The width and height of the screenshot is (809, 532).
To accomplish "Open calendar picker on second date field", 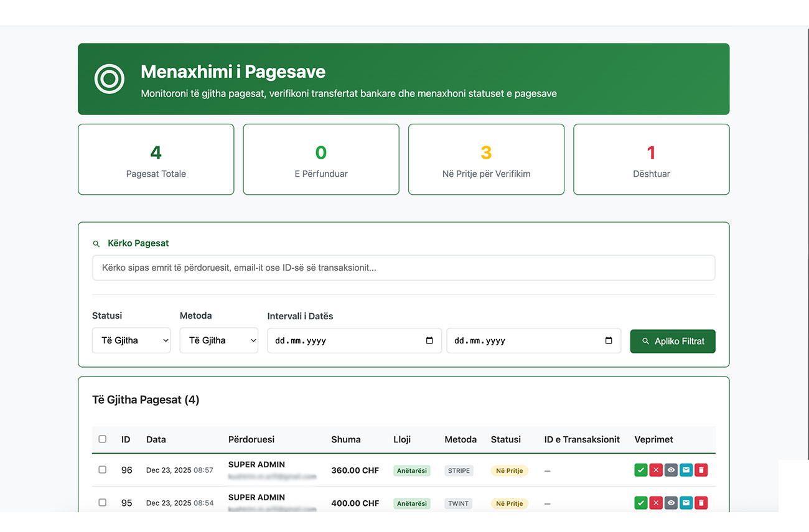I will pyautogui.click(x=609, y=341).
